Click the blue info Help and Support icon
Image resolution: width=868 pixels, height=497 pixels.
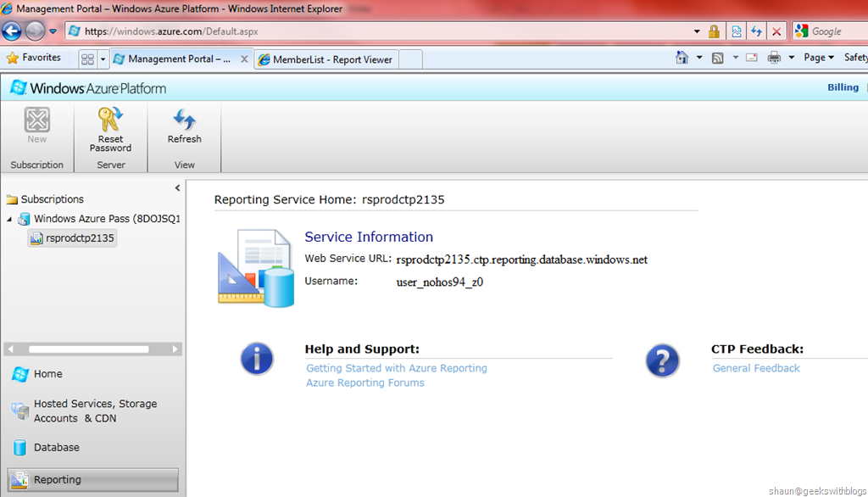coord(257,359)
